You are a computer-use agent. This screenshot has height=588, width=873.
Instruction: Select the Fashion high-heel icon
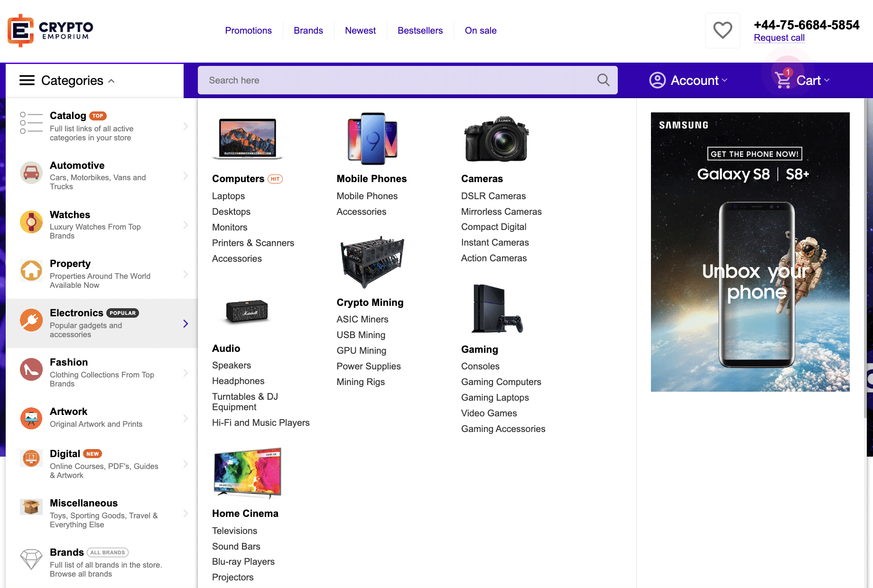(x=31, y=369)
